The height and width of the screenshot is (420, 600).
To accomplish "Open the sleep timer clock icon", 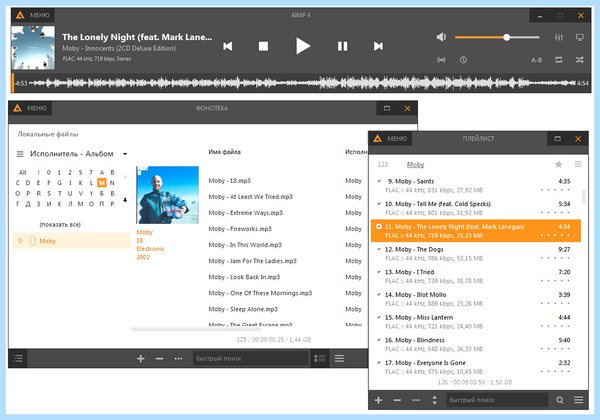I will tap(463, 60).
